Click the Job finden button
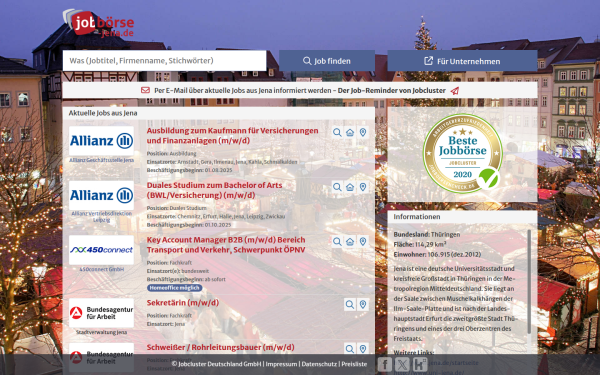The image size is (600, 375). (x=327, y=61)
